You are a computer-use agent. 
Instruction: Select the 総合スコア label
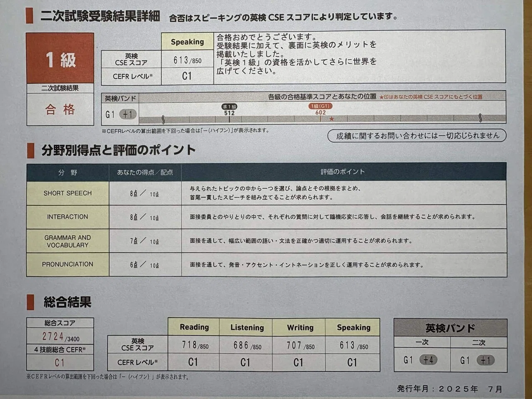(60, 323)
